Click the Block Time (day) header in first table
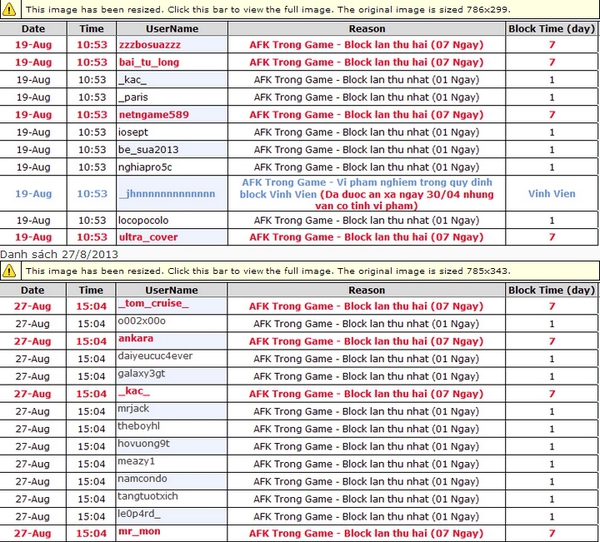Image resolution: width=600 pixels, height=542 pixels. click(551, 29)
